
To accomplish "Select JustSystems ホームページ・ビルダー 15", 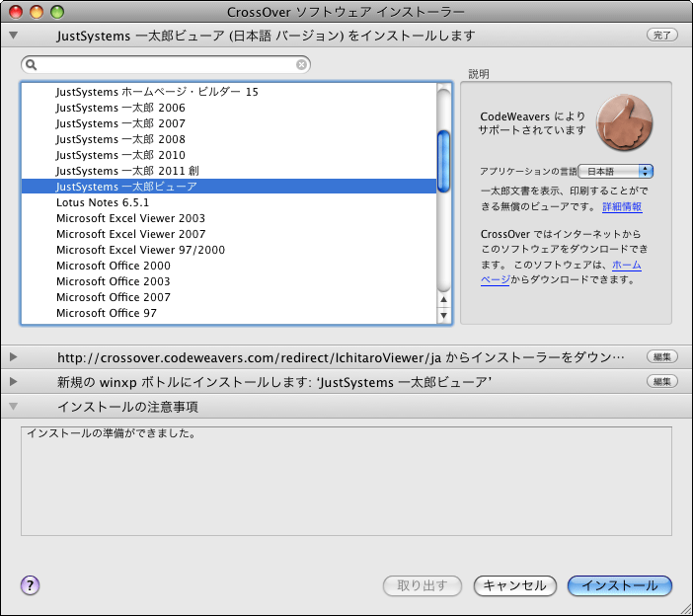I will [x=229, y=92].
